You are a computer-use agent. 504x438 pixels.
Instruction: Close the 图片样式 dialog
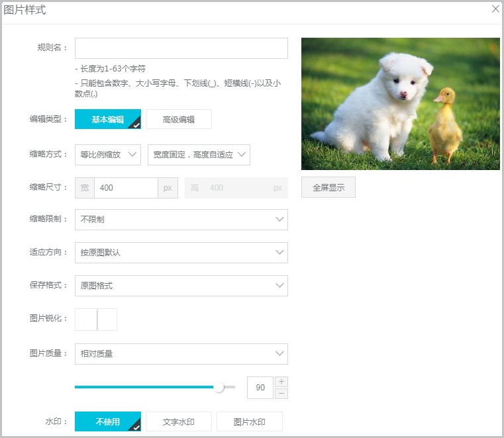495,9
